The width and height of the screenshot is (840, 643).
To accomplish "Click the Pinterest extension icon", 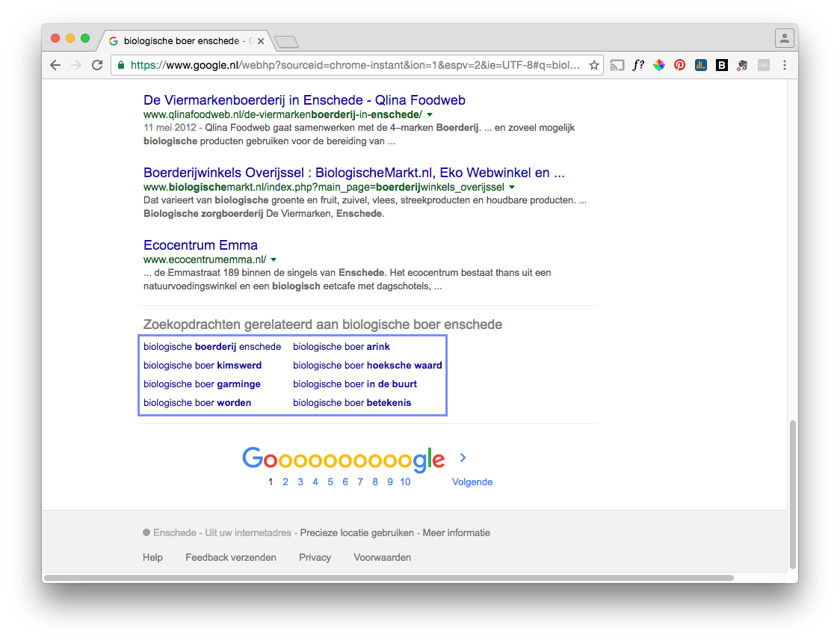I will pyautogui.click(x=679, y=65).
